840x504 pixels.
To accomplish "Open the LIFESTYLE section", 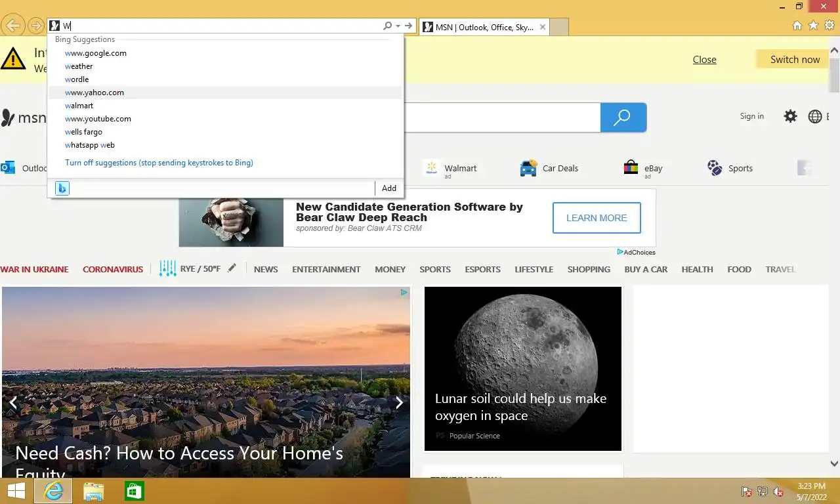I will (x=534, y=269).
